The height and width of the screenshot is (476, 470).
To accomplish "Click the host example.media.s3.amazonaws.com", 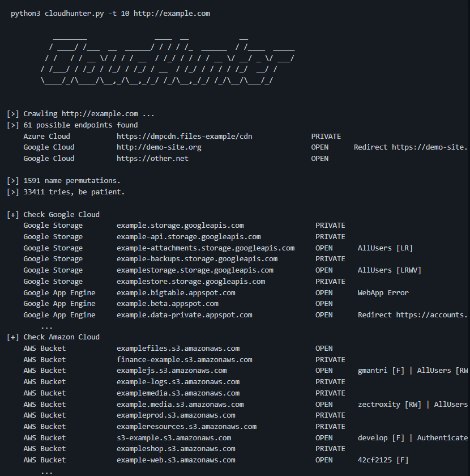I will 180,405.
